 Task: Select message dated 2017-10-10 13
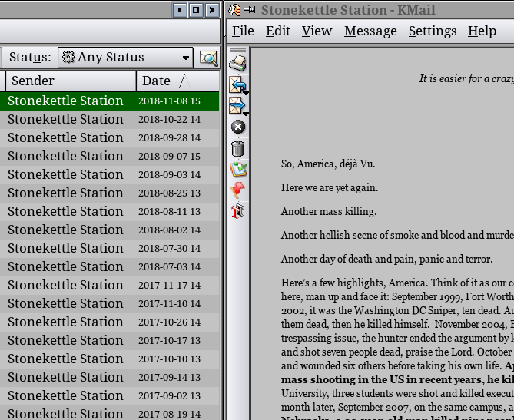[110, 359]
